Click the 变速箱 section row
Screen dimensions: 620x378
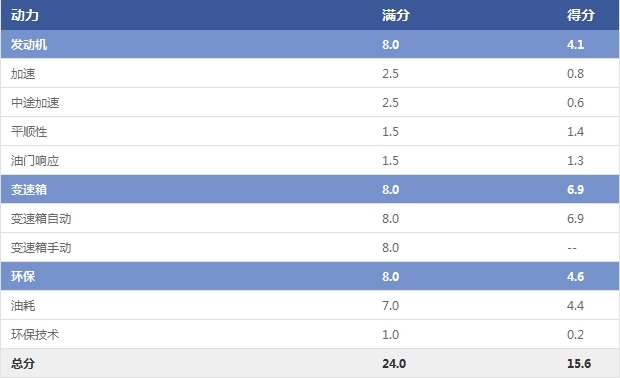pyautogui.click(x=310, y=189)
